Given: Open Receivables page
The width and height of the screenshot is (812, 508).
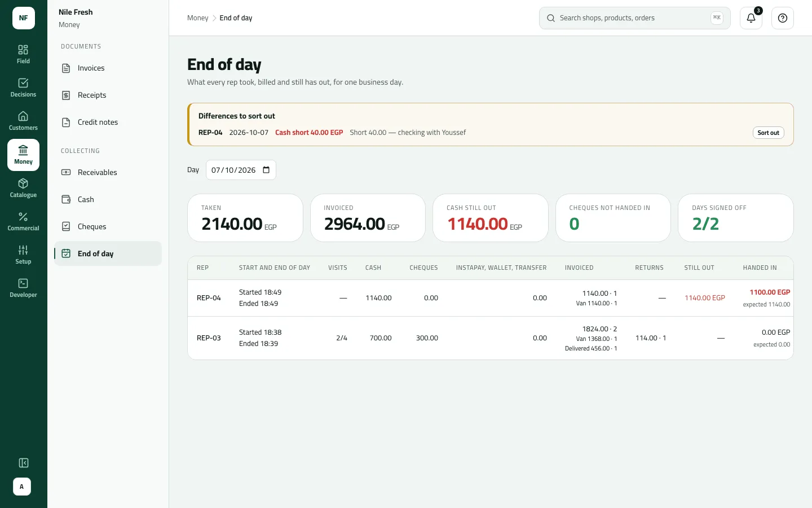Looking at the screenshot, I should (108, 172).
